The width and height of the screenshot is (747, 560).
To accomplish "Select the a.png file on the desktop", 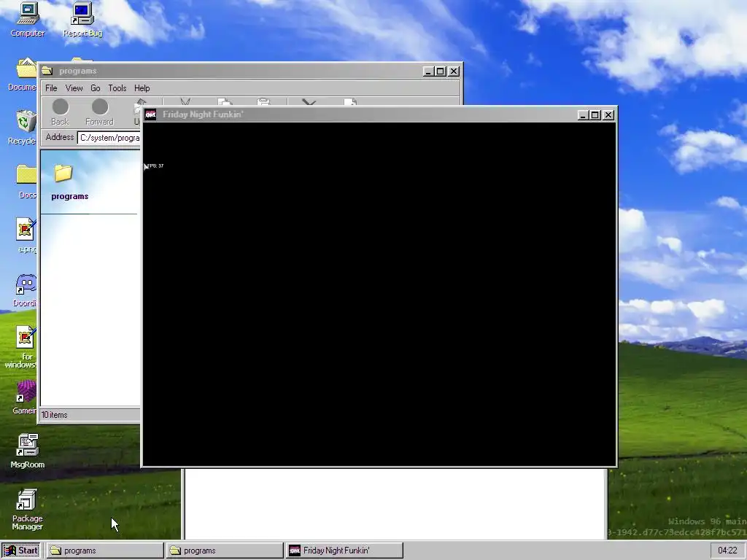I will coord(26,235).
